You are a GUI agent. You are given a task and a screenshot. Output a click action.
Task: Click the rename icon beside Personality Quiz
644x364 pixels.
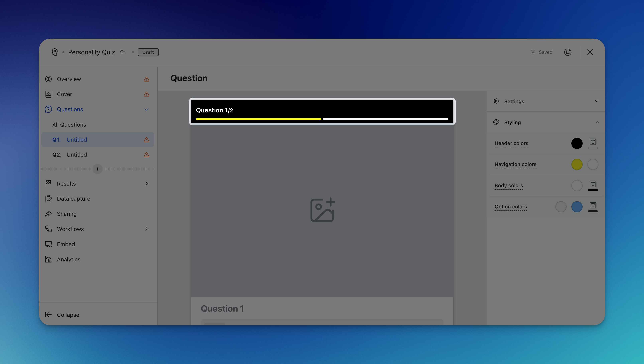(122, 52)
